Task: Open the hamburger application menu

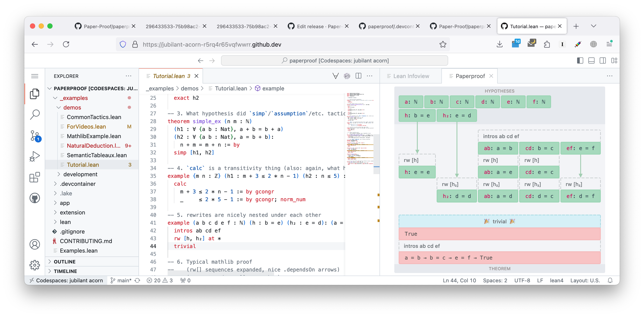Action: [35, 76]
